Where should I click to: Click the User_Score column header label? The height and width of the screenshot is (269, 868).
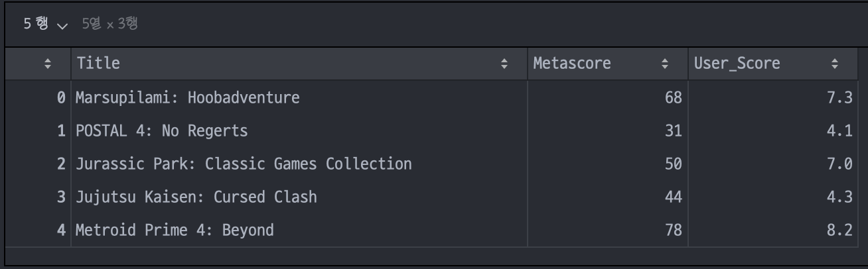[737, 64]
